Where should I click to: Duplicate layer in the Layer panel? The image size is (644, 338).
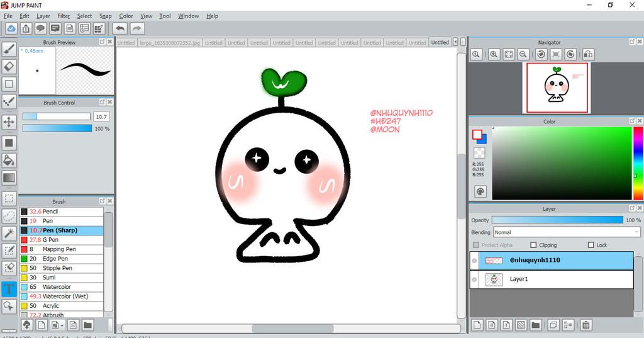coord(553,325)
